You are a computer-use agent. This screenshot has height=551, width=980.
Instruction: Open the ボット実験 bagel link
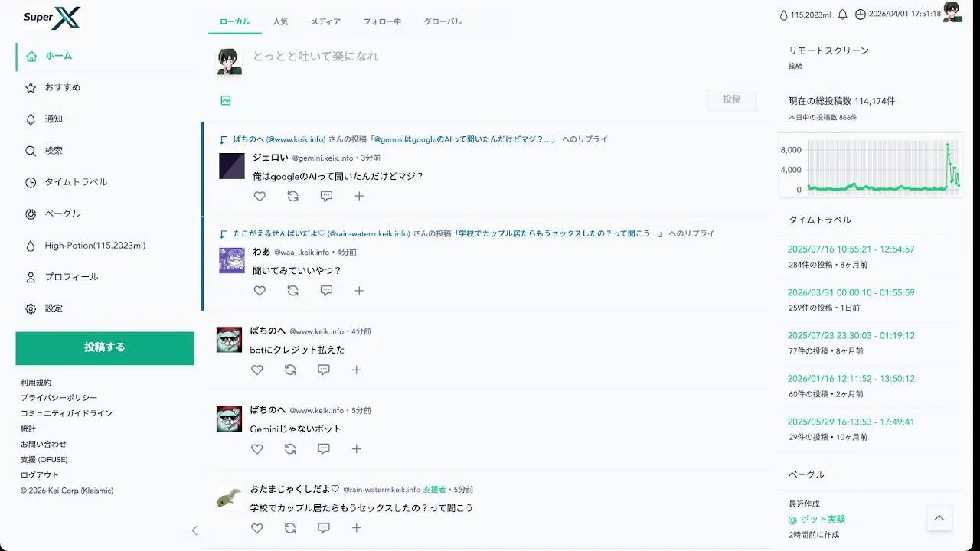pos(823,519)
